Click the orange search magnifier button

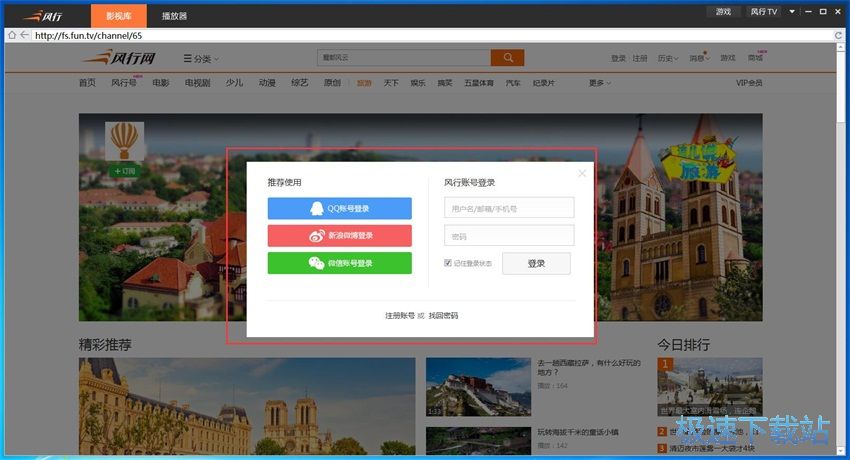click(x=507, y=57)
